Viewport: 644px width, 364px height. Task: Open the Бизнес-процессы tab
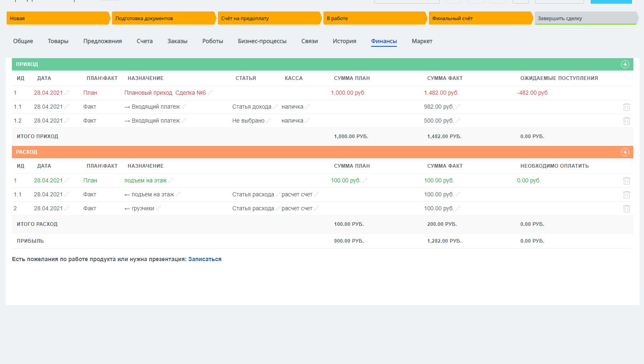[x=262, y=41]
